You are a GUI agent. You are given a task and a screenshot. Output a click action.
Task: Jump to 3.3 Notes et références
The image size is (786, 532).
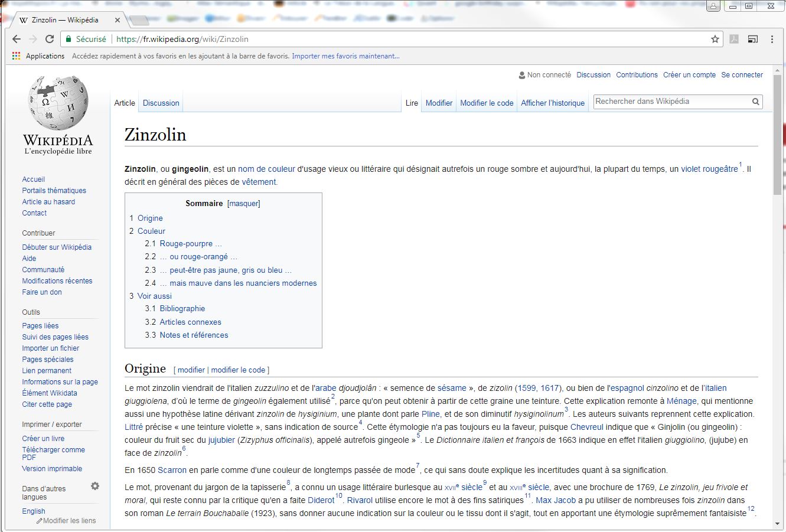[187, 335]
